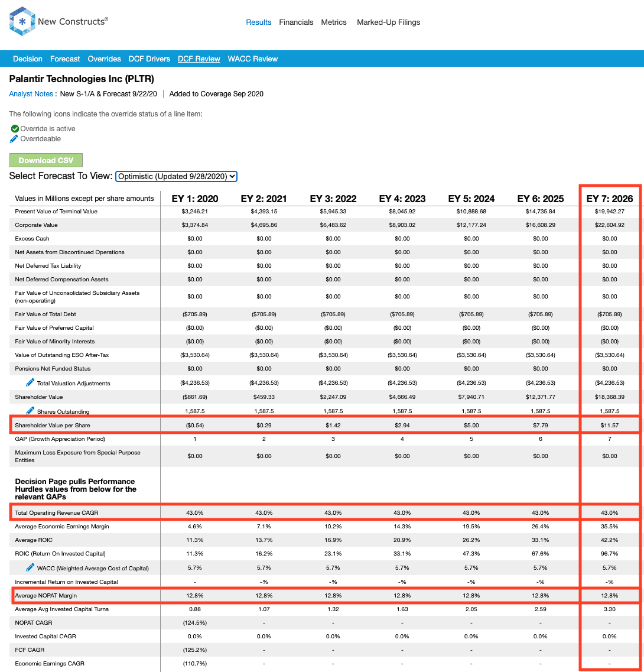Open Marked-Up Filings menu

tap(388, 22)
